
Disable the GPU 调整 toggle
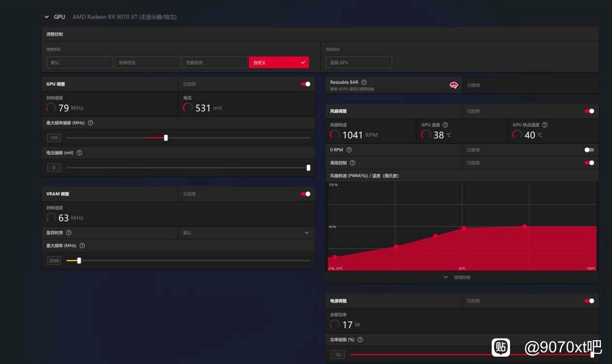[x=305, y=84]
